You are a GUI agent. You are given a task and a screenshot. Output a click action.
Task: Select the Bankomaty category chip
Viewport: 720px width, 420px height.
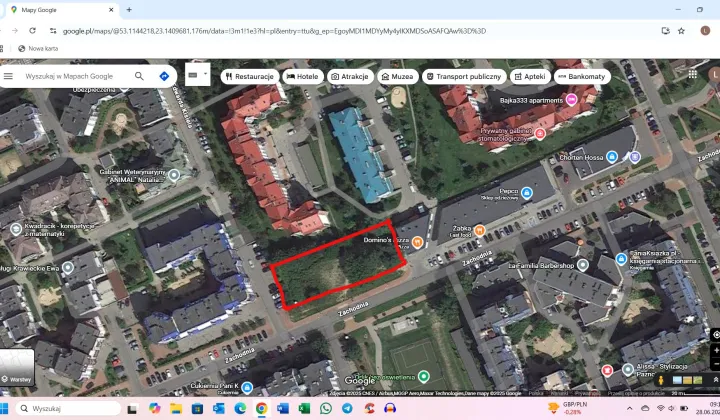[x=582, y=77]
